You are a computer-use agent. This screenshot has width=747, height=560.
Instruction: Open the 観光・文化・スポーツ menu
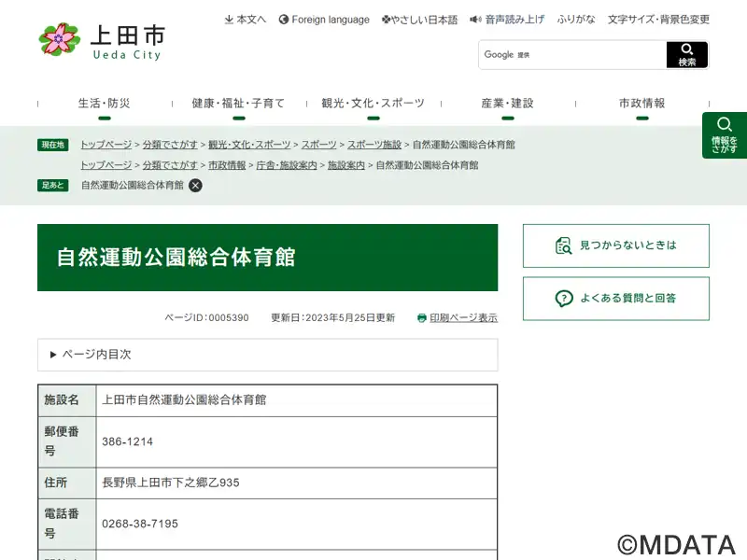(x=373, y=105)
